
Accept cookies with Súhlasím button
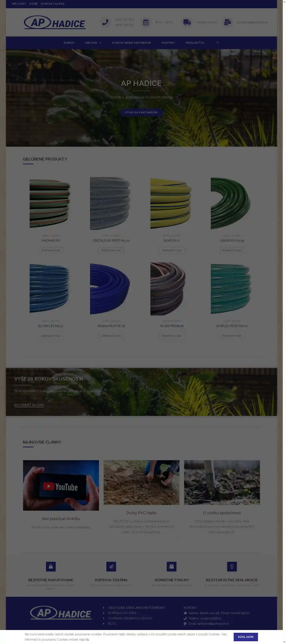[x=246, y=637]
